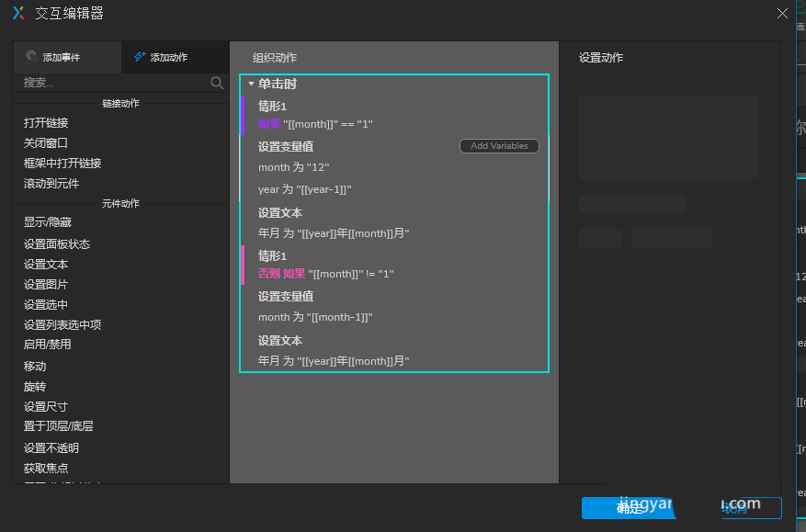Close the 交互编辑器 dialog
Image resolution: width=806 pixels, height=532 pixels.
click(x=782, y=13)
